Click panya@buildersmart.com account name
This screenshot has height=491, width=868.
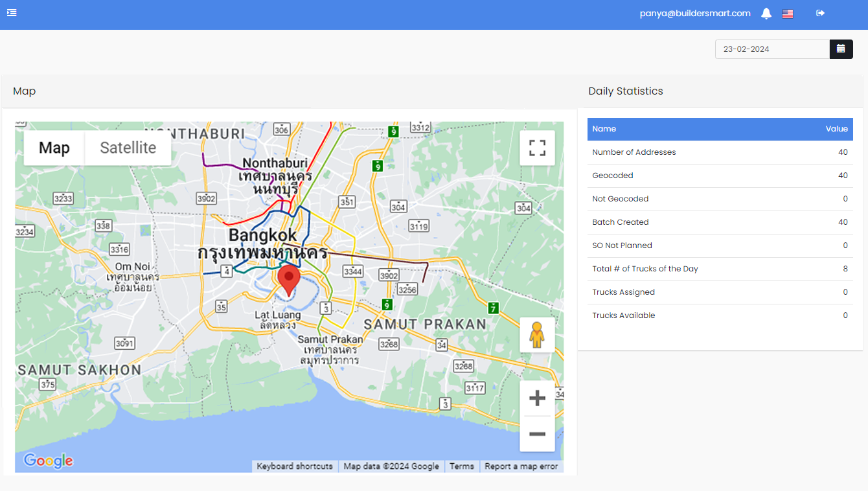pyautogui.click(x=695, y=13)
